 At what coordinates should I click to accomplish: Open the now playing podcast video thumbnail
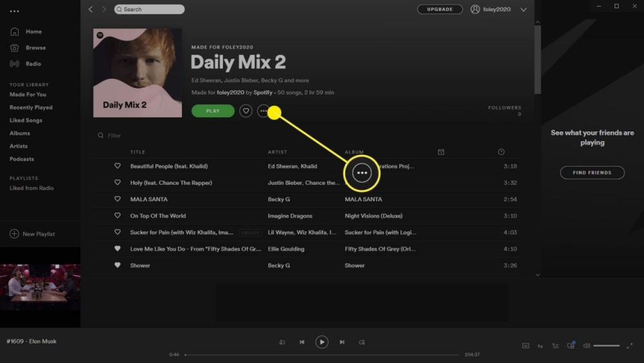coord(40,287)
